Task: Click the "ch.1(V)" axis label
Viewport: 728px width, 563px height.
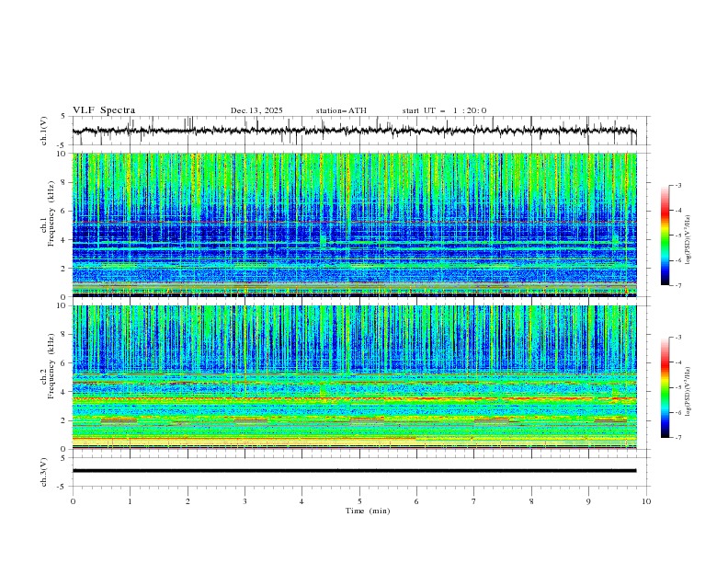Action: 44,131
